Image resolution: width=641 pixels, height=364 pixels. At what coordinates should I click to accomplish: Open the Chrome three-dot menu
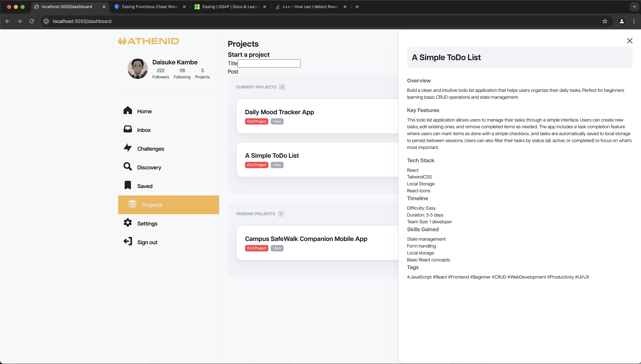[634, 21]
